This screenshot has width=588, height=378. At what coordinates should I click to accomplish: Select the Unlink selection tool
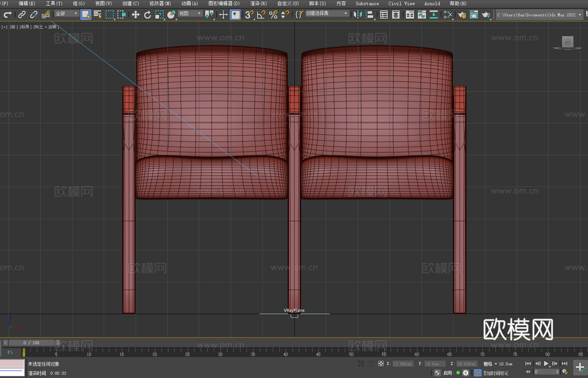pos(34,14)
